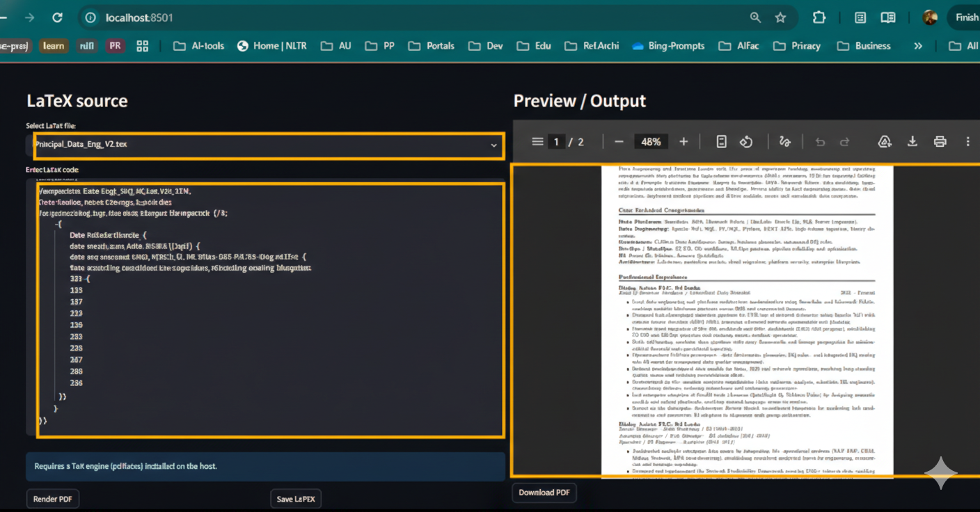Image resolution: width=980 pixels, height=512 pixels.
Task: Open the 'PR' bookmark
Action: coord(115,46)
